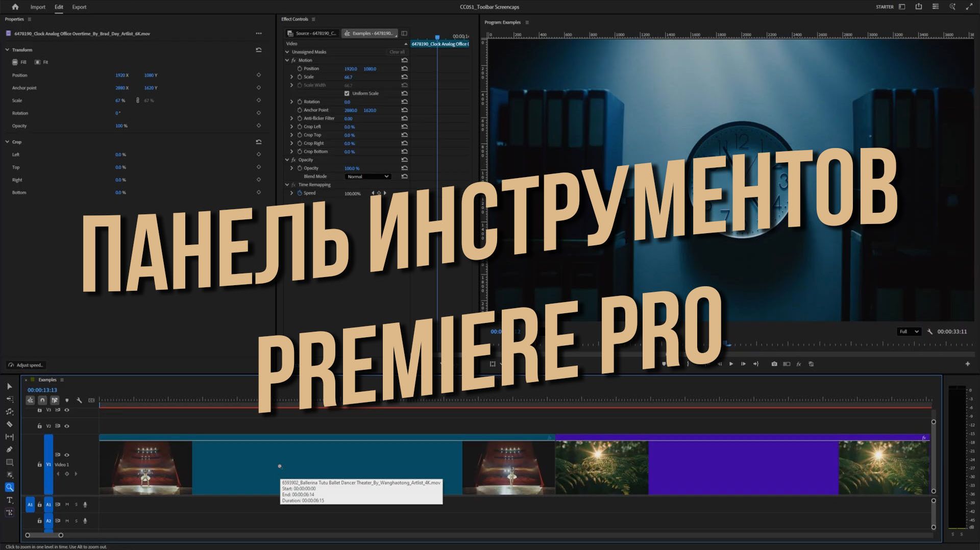Choose the Type tool
This screenshot has height=550, width=980.
[10, 501]
